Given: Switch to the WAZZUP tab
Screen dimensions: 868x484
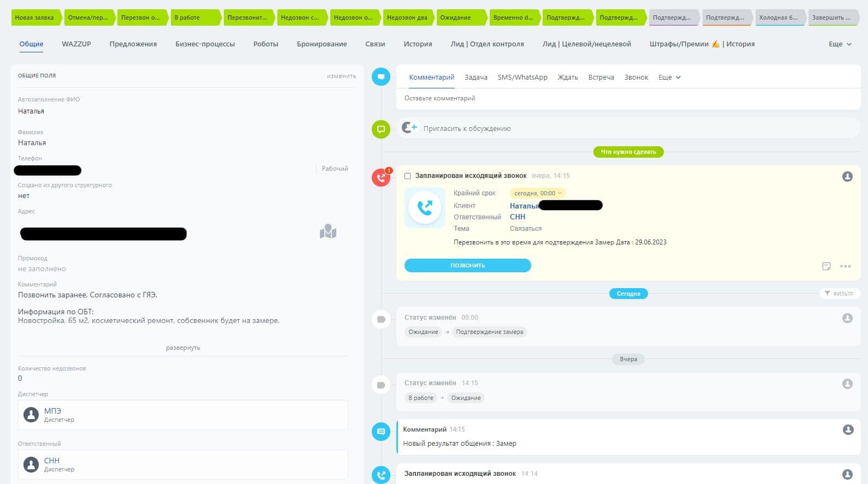Looking at the screenshot, I should click(x=76, y=44).
